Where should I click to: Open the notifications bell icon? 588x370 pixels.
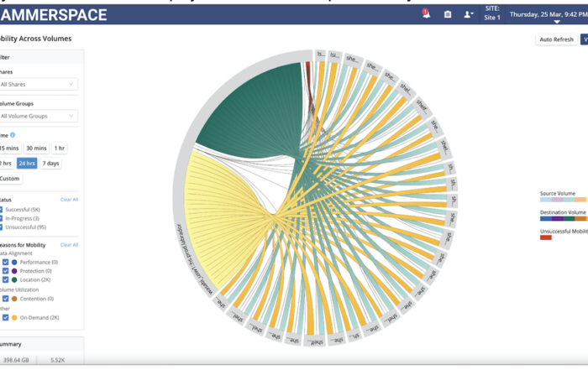coord(425,14)
